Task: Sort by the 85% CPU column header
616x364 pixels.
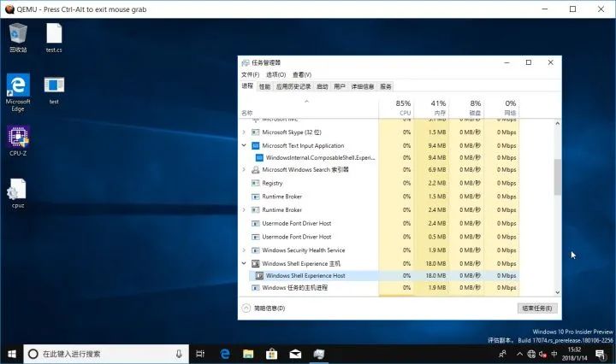Action: (395, 108)
